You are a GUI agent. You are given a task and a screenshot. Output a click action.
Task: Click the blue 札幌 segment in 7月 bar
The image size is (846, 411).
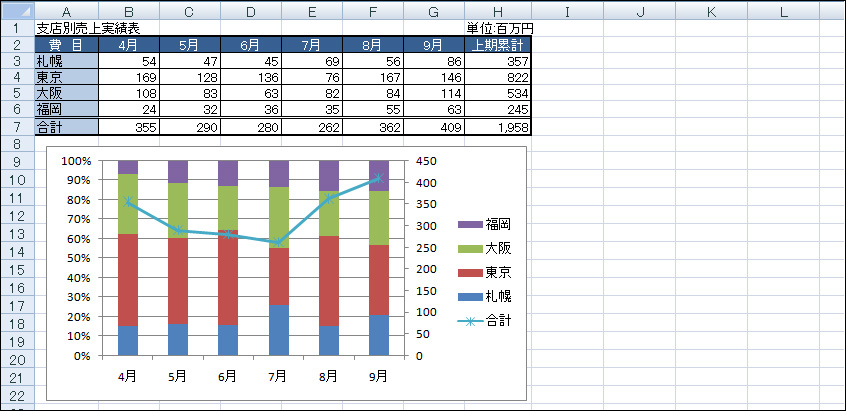coord(278,331)
